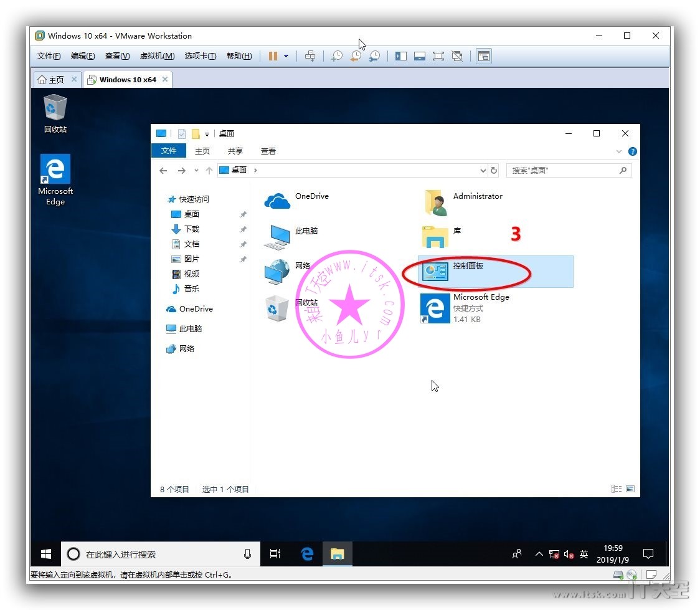This screenshot has height=610, width=700.
Task: Open the VMware 虚拟机(M) menu
Action: (x=157, y=56)
